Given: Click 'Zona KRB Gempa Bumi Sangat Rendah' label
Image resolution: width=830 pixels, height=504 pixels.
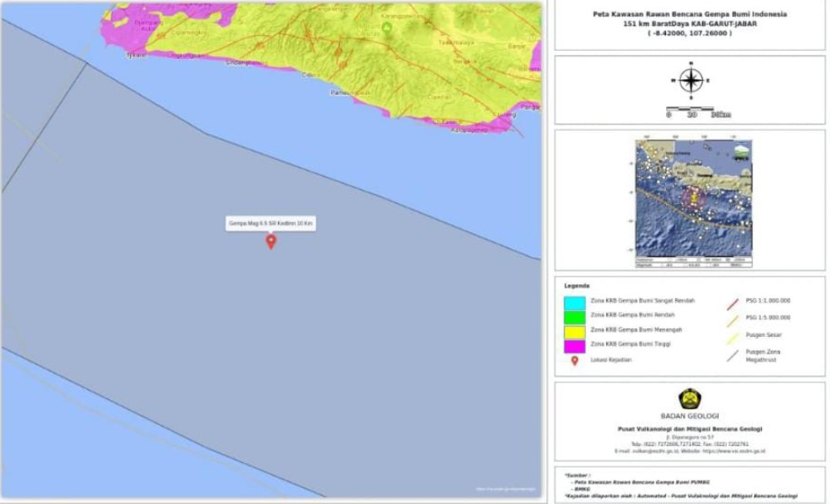Looking at the screenshot, I should click(643, 300).
